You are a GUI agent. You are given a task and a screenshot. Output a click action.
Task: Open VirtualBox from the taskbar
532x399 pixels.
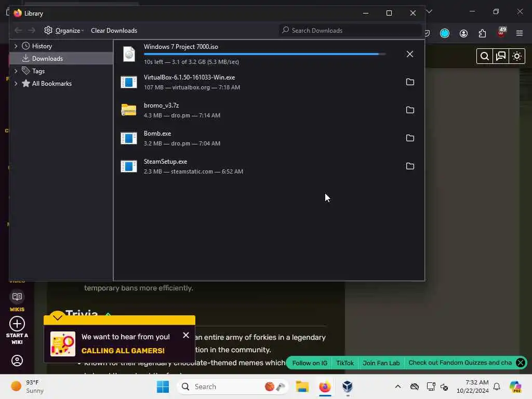[348, 387]
